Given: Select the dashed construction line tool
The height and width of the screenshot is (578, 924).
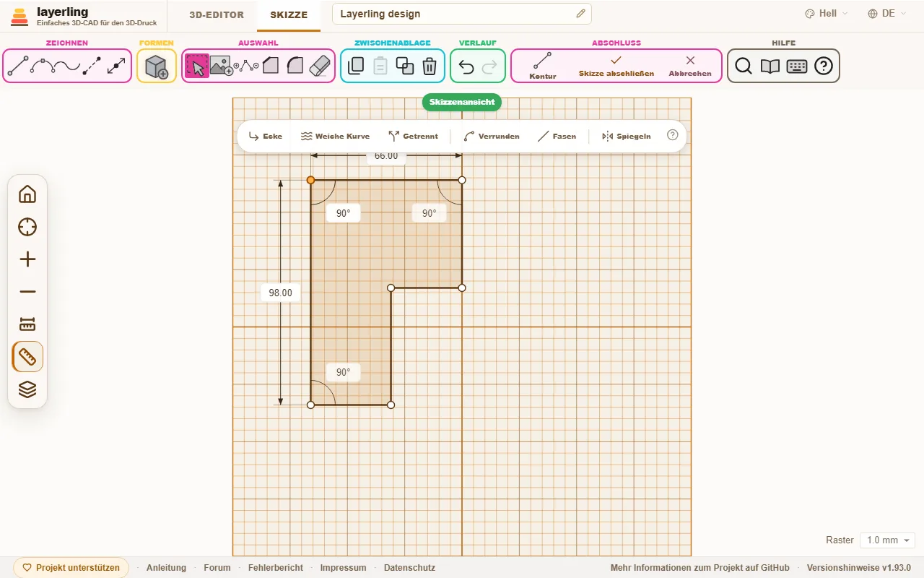Looking at the screenshot, I should pyautogui.click(x=92, y=66).
